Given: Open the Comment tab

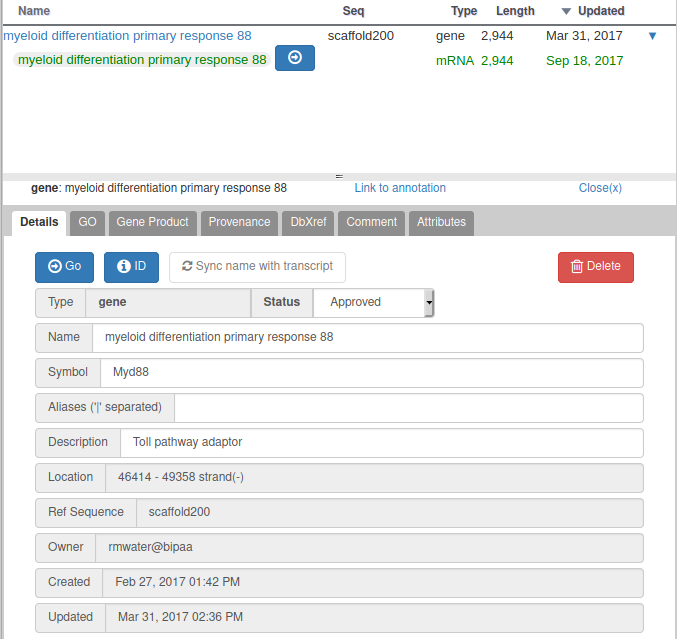Looking at the screenshot, I should 371,223.
